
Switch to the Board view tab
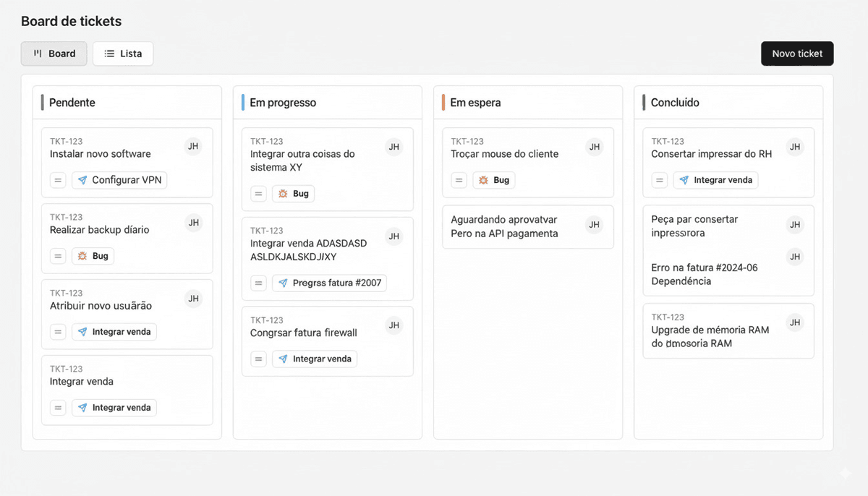[x=54, y=53]
